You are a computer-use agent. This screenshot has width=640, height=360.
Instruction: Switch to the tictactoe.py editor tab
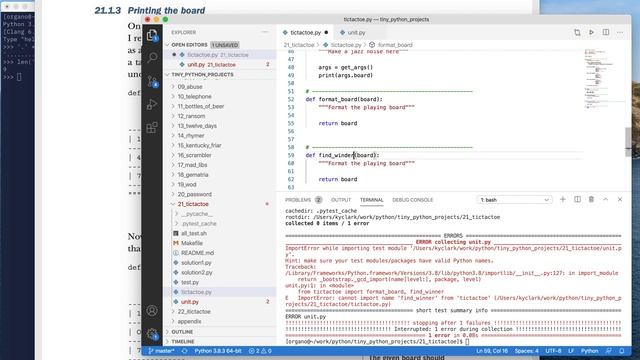click(x=305, y=32)
